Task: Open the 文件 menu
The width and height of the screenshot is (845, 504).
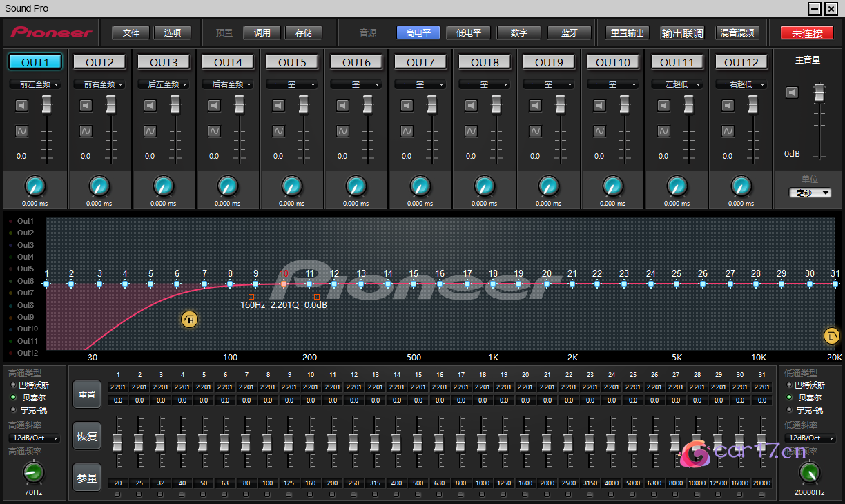Action: 131,32
